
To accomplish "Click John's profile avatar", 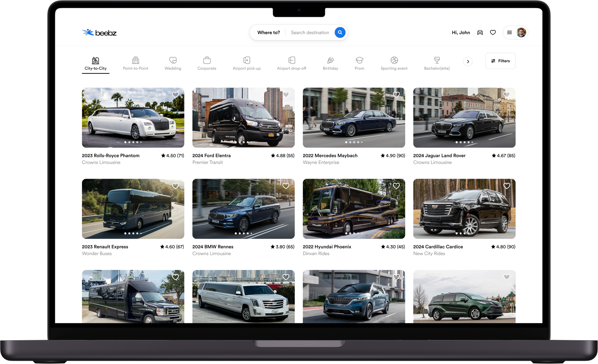I will click(521, 32).
